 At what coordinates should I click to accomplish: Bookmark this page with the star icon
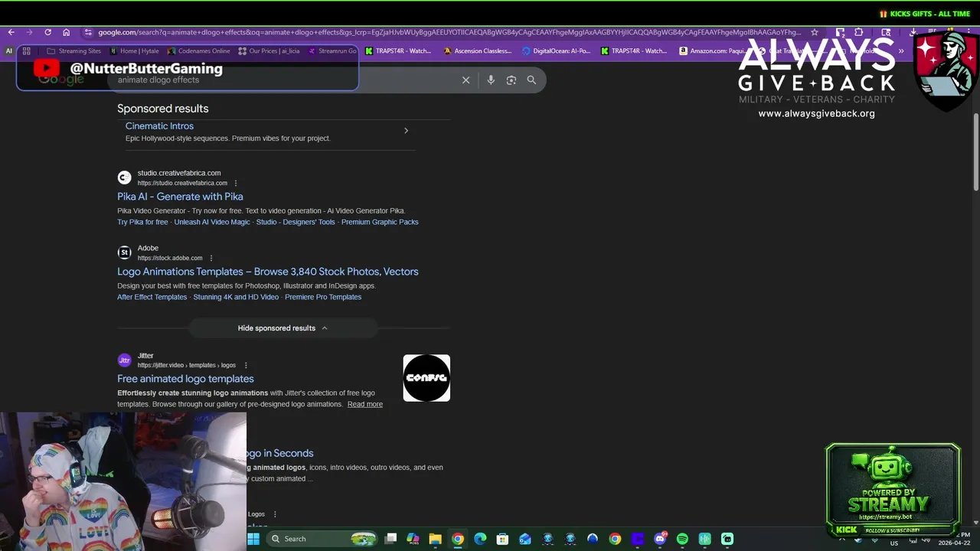click(815, 32)
